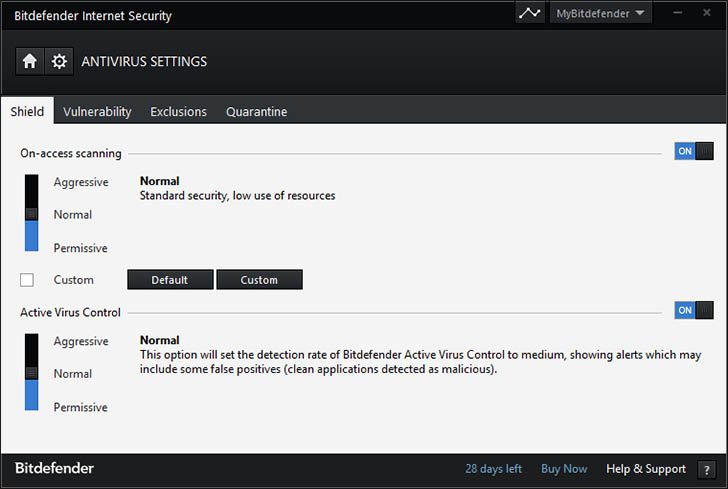Click the question mark help icon
The height and width of the screenshot is (489, 728).
pos(707,469)
